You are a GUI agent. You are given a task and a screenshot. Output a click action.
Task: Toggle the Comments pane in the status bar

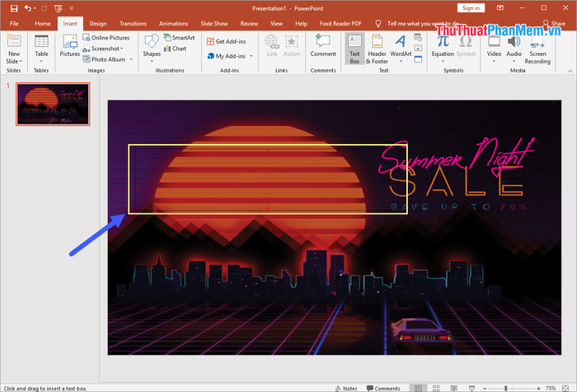(x=382, y=388)
